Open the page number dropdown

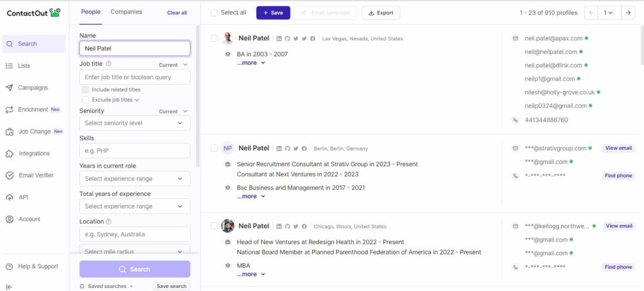pos(608,13)
